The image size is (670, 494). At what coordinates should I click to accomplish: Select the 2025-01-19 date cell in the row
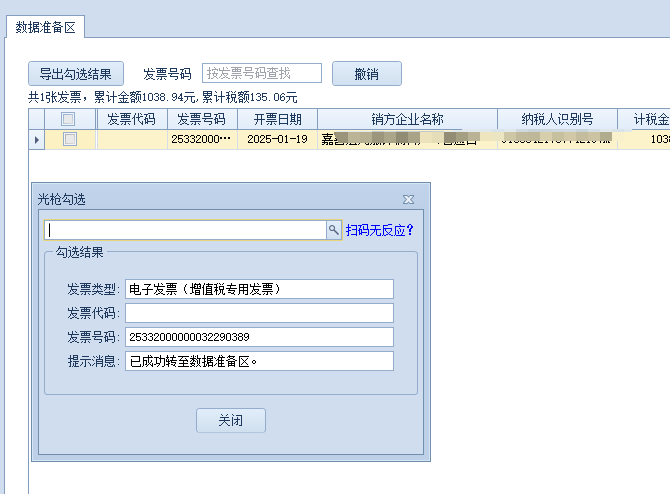click(x=277, y=140)
